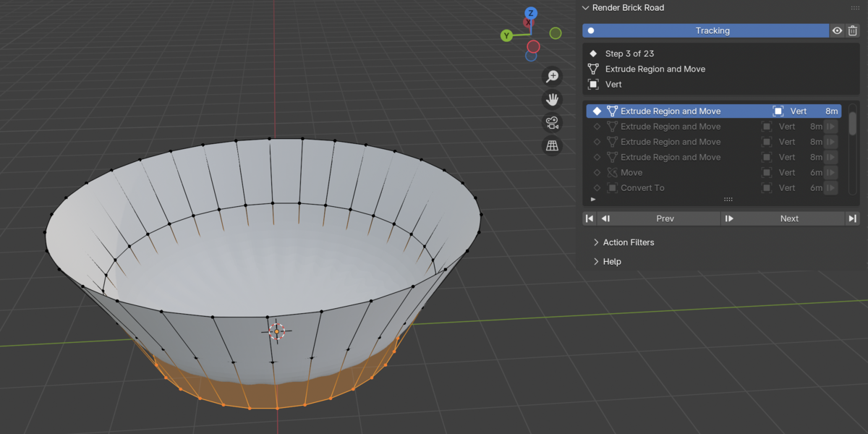Expand the Help section
The image size is (868, 434).
606,261
